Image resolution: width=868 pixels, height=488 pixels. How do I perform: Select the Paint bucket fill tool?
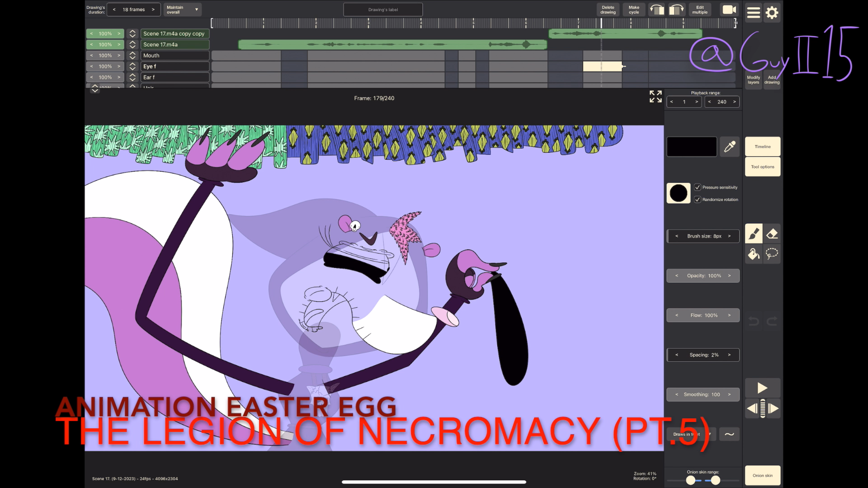[754, 254]
